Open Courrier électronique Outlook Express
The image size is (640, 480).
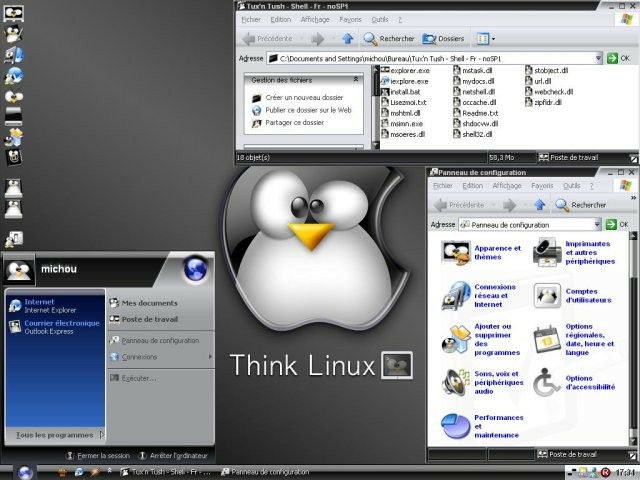pos(54,327)
